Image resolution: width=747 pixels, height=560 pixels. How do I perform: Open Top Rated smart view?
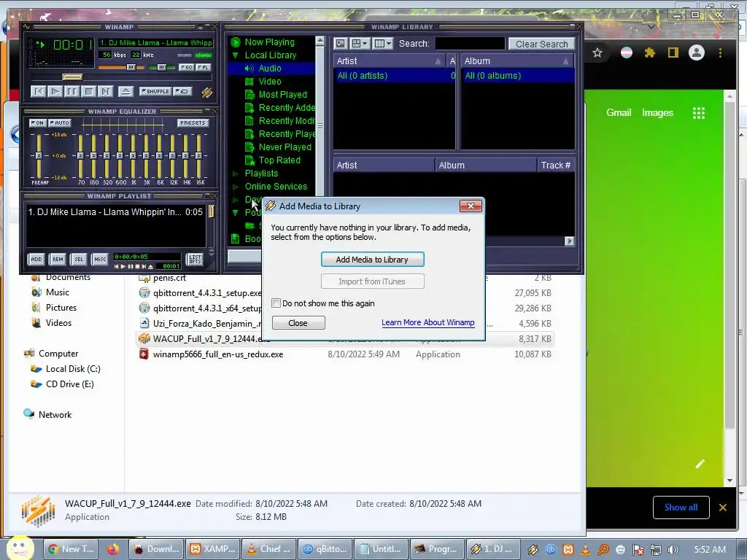coord(279,160)
